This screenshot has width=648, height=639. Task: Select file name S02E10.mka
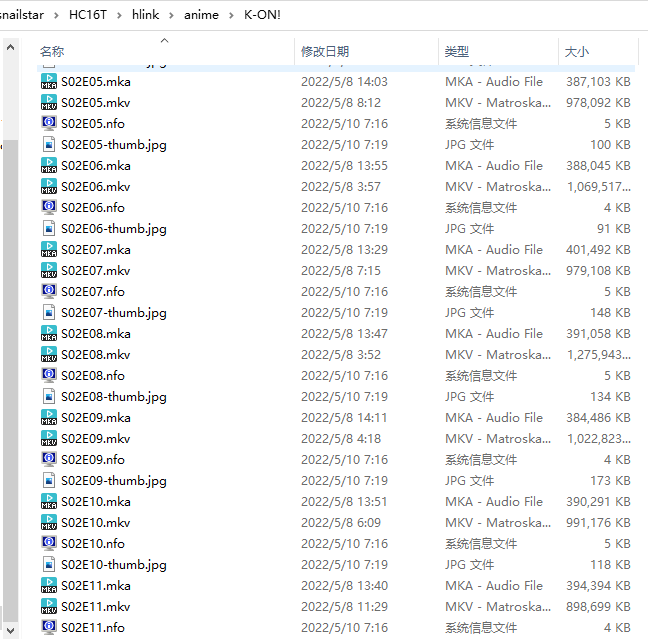pyautogui.click(x=96, y=502)
